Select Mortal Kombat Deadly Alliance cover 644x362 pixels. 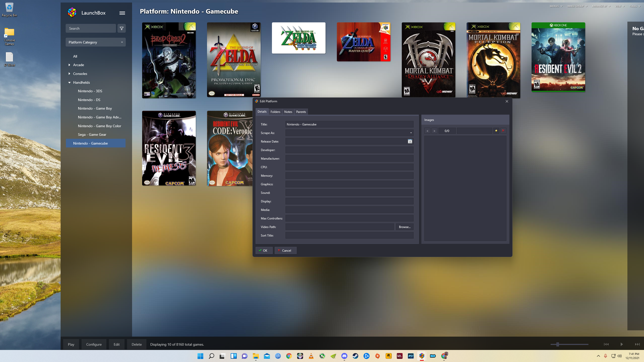point(428,60)
